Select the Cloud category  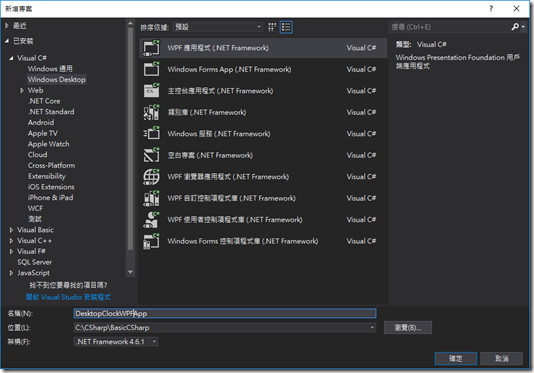(37, 155)
